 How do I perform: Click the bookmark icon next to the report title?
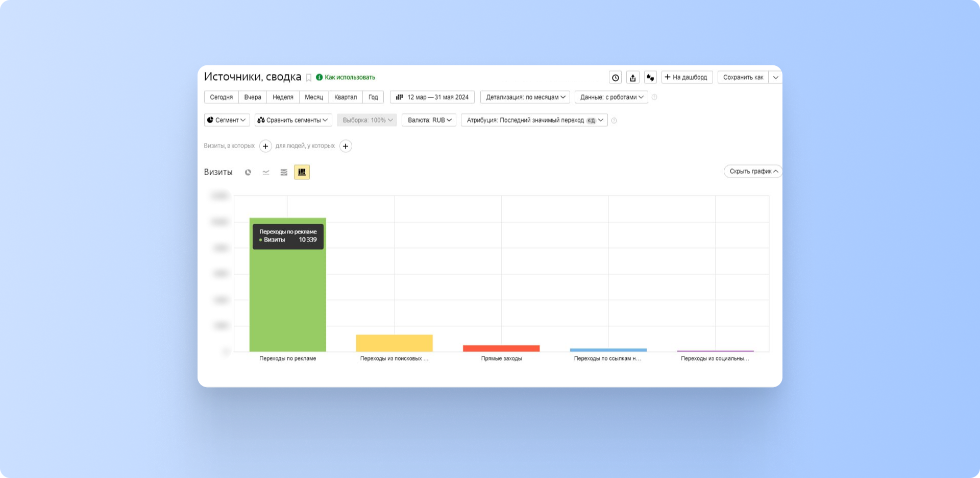309,78
